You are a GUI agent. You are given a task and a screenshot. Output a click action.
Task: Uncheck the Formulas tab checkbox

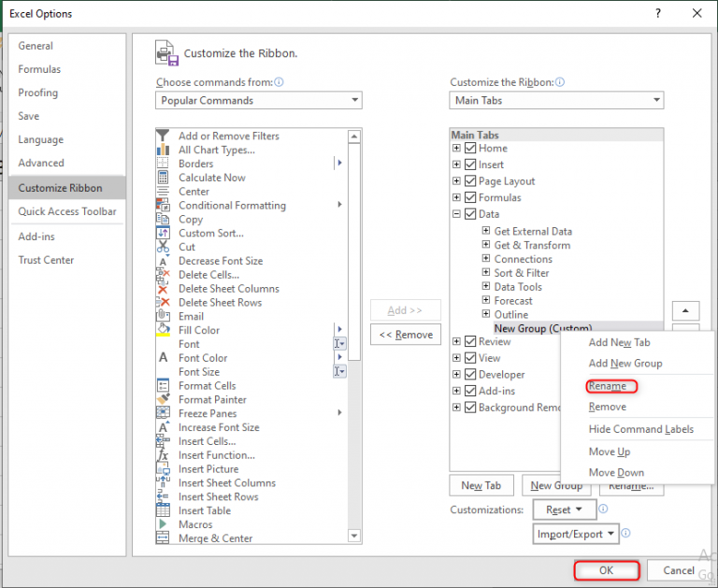pos(470,197)
